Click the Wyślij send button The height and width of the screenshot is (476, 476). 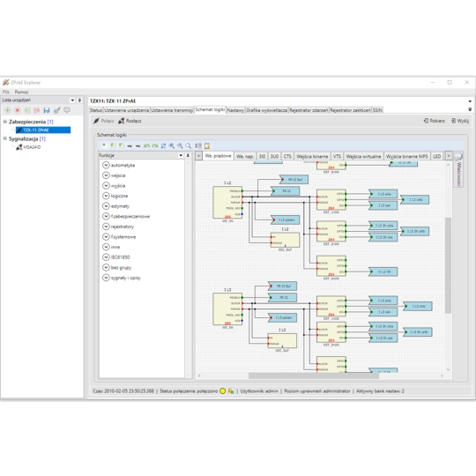pos(460,121)
